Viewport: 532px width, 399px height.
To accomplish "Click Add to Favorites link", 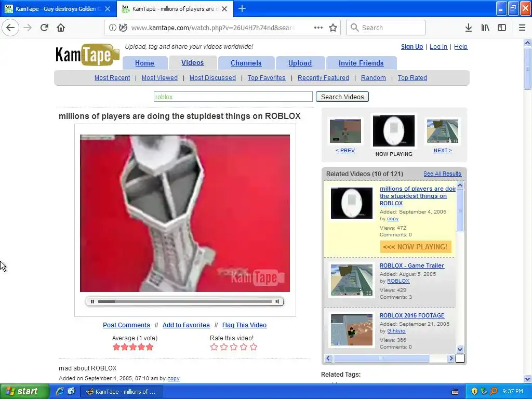I will [187, 325].
